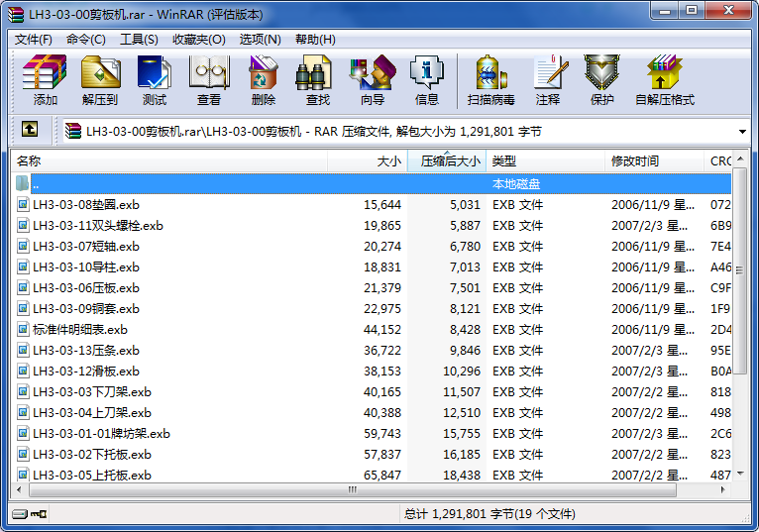
Task: Open the View (查看) tool
Action: (209, 80)
